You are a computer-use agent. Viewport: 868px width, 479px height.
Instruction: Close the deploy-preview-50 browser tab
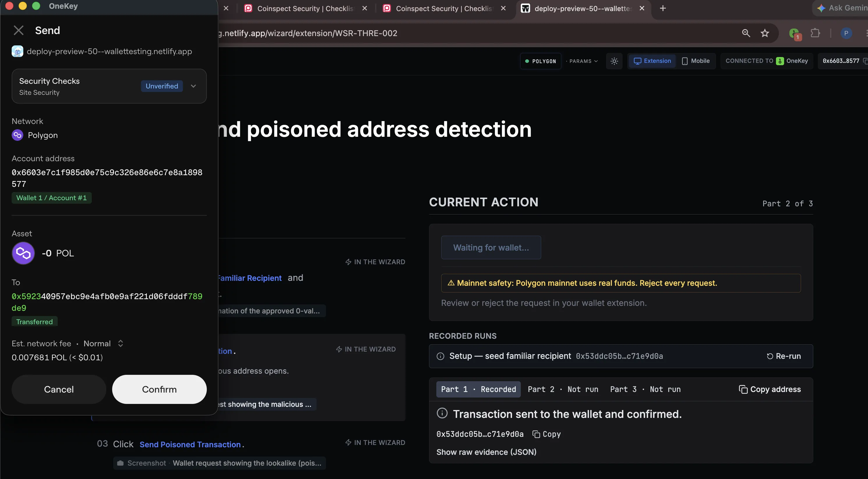pyautogui.click(x=642, y=8)
